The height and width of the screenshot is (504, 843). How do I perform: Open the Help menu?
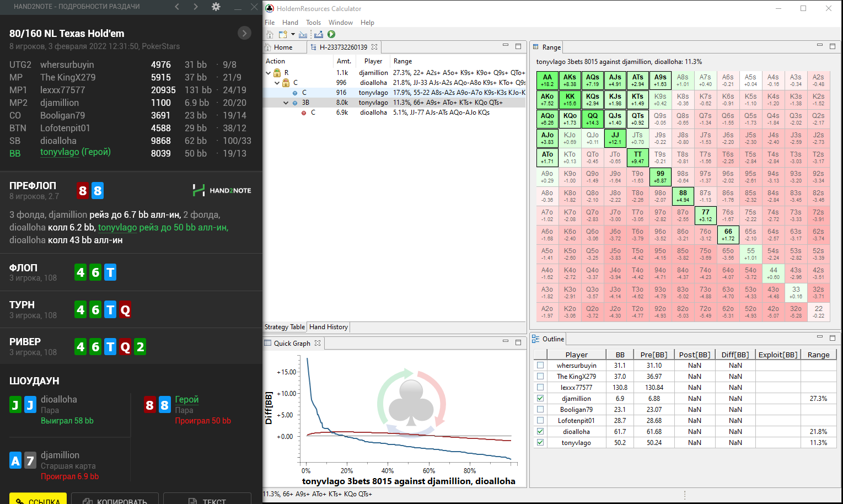coord(367,23)
